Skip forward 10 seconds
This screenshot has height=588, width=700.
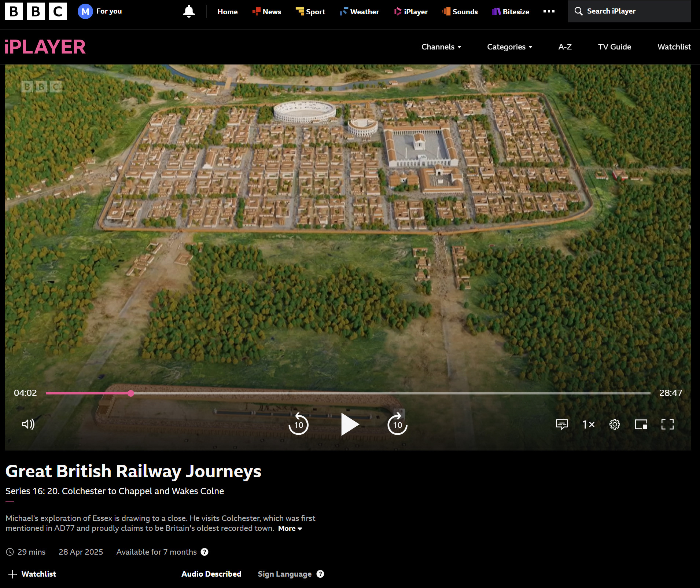[x=398, y=424]
